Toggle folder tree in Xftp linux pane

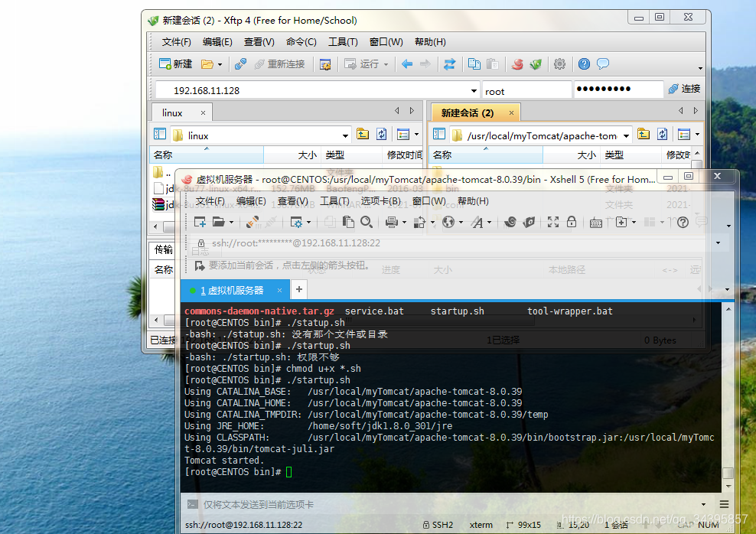[160, 135]
